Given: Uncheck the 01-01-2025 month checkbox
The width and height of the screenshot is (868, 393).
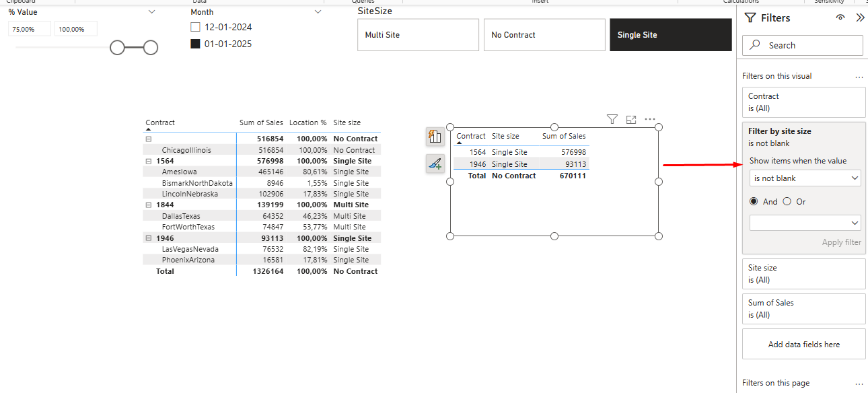Looking at the screenshot, I should point(195,44).
